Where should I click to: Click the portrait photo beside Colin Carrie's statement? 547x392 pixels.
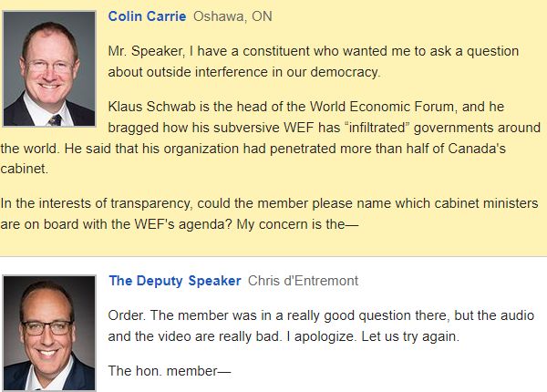tap(49, 68)
